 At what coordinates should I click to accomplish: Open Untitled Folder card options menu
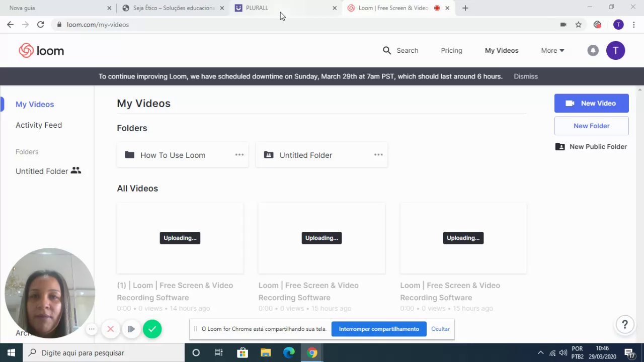(378, 155)
